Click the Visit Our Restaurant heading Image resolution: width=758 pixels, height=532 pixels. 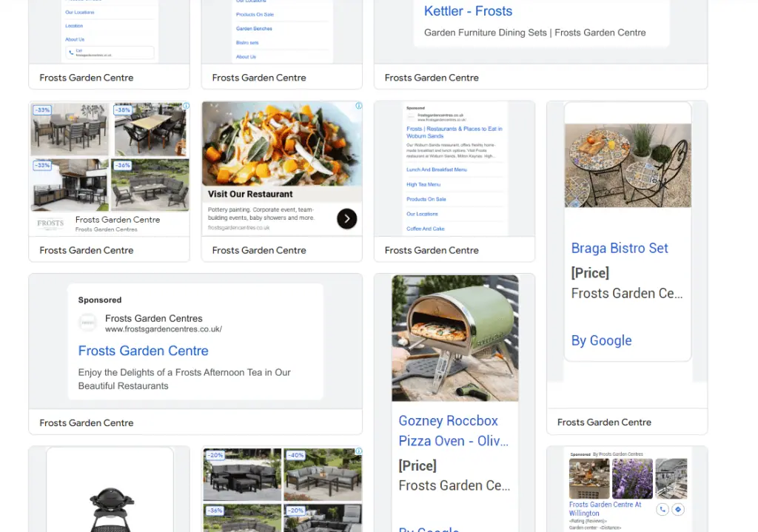250,194
